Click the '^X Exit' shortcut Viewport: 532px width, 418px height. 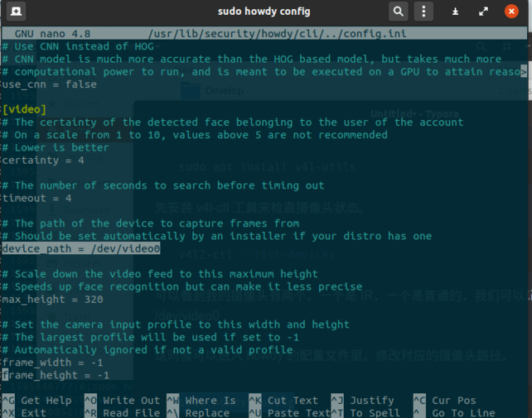[24, 413]
